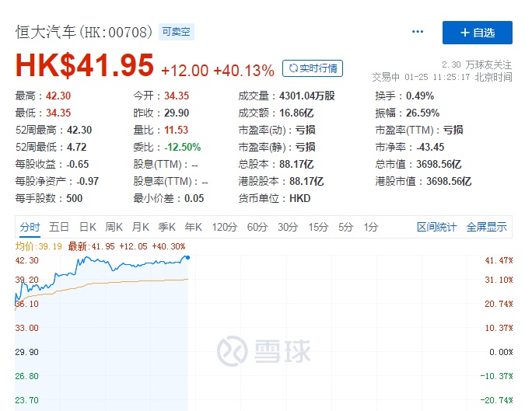Click the 市净率 value -43.45
This screenshot has width=532, height=411.
click(430, 147)
